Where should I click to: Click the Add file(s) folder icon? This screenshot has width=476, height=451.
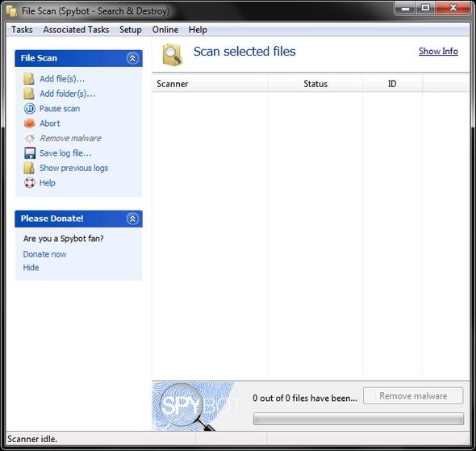[x=29, y=79]
